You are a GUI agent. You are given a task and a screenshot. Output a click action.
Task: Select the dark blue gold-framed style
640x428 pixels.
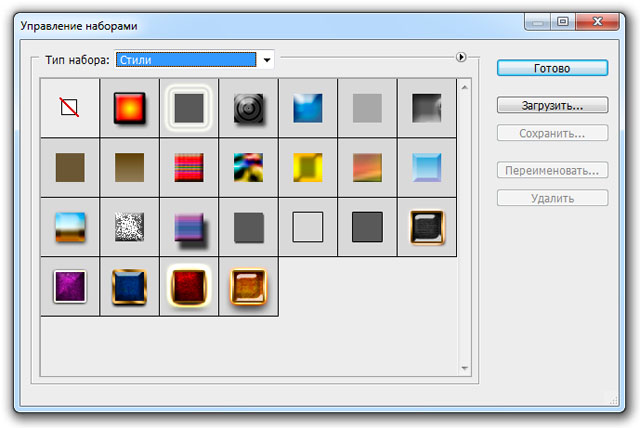(x=129, y=286)
